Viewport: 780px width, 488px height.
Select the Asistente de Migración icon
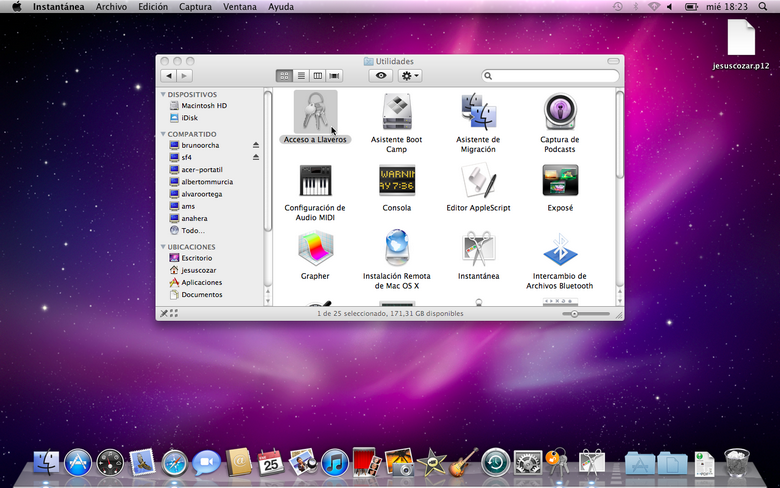478,112
